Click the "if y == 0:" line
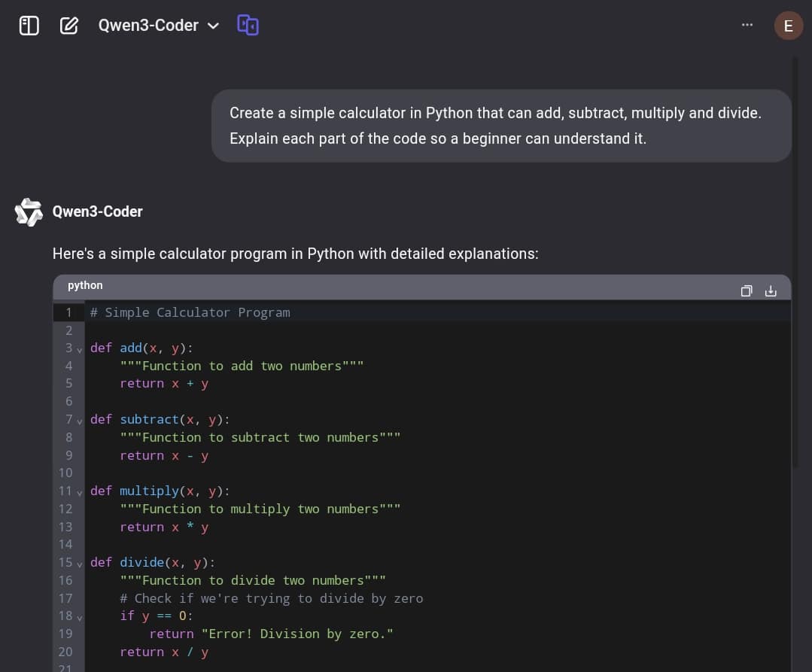Viewport: 812px width, 672px height. tap(157, 616)
